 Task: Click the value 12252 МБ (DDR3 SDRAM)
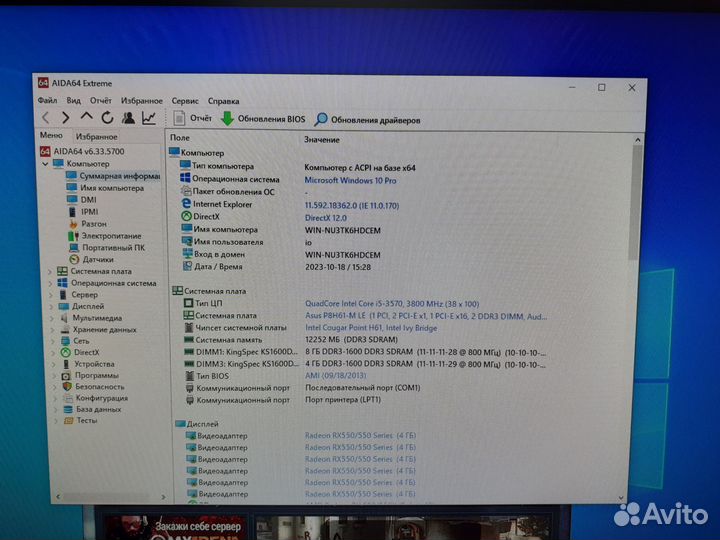tap(351, 340)
